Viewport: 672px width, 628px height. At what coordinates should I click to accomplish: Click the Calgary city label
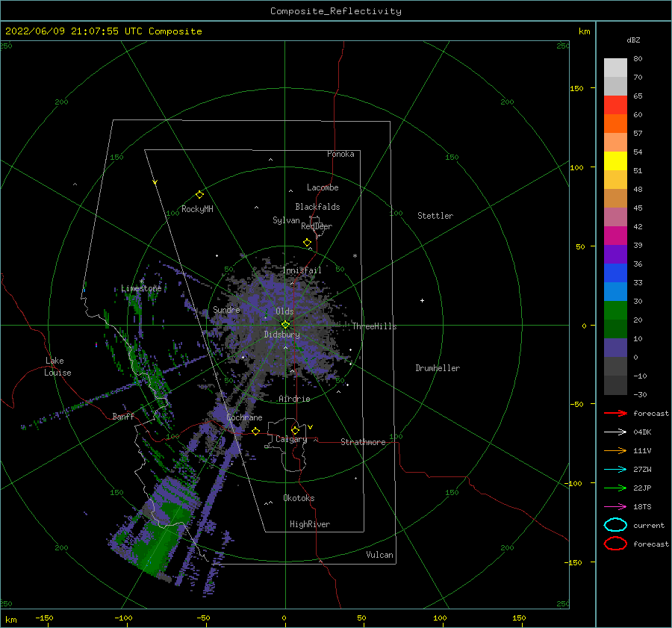pyautogui.click(x=291, y=439)
